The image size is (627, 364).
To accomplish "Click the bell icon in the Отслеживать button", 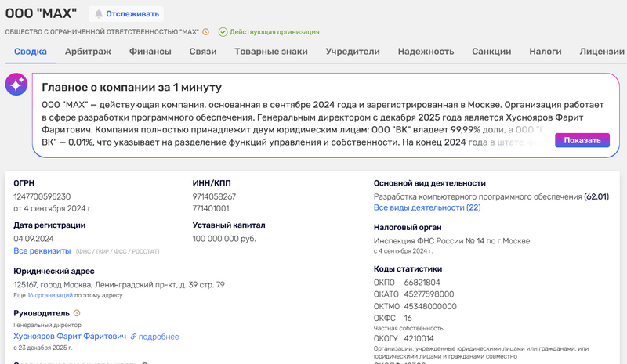I will tap(98, 13).
